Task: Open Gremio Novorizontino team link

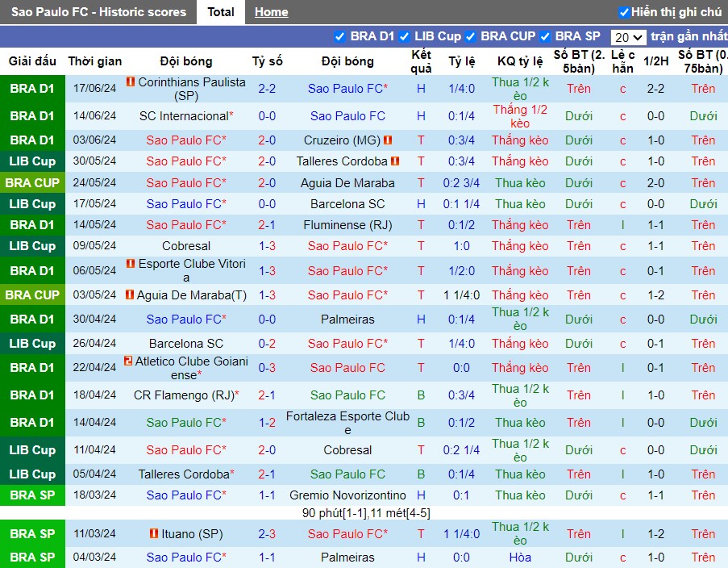Action: tap(347, 495)
